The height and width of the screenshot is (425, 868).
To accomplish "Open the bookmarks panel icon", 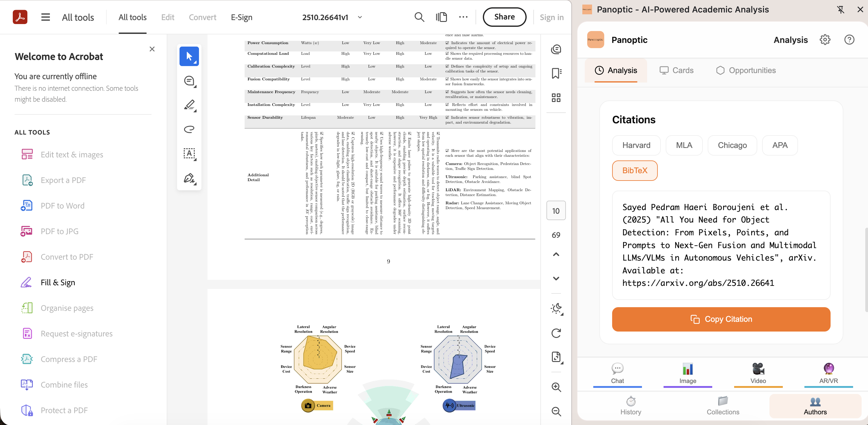I will tap(556, 73).
